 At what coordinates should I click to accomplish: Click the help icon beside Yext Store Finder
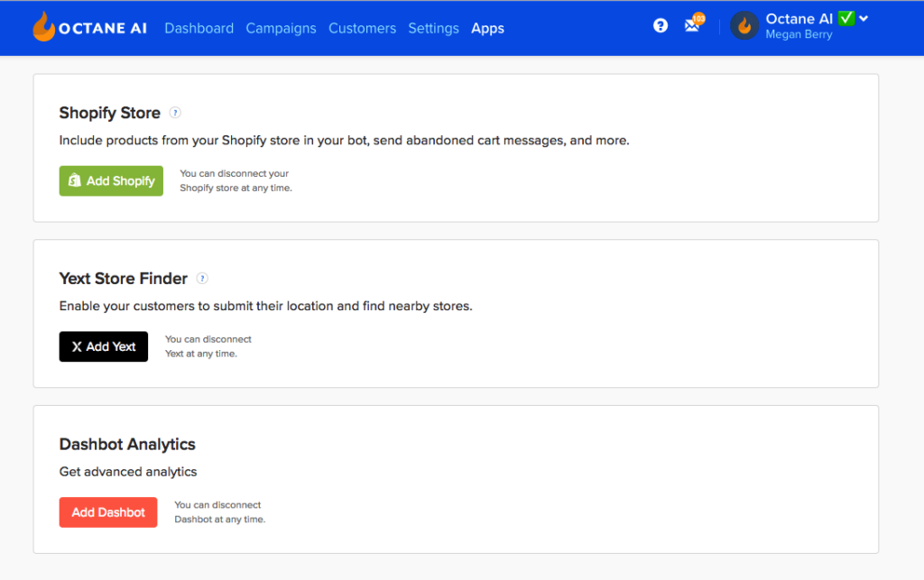pyautogui.click(x=202, y=279)
